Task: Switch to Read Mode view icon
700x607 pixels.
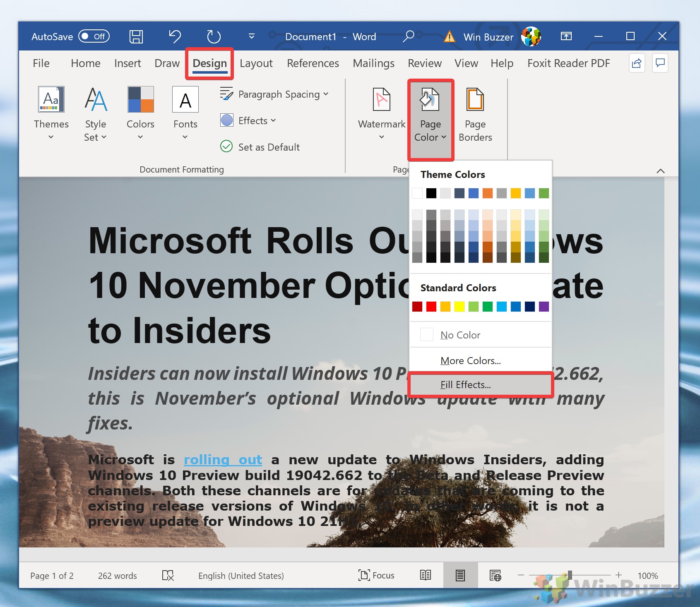Action: click(425, 575)
